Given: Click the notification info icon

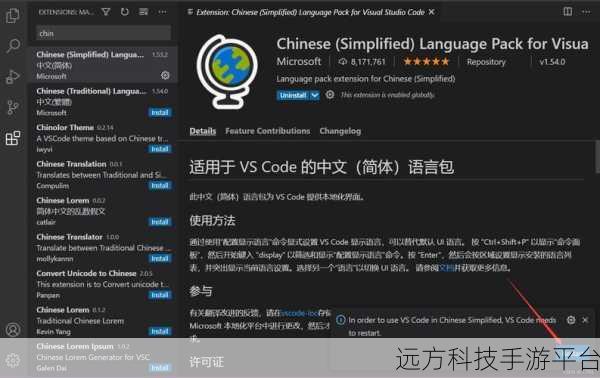Looking at the screenshot, I should 341,320.
